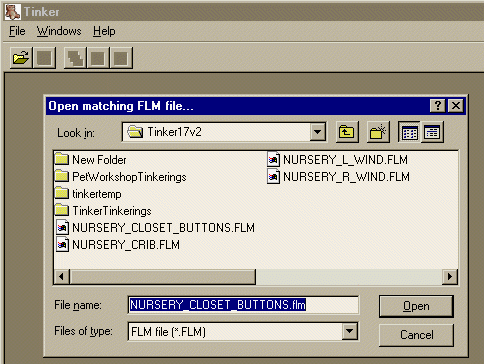Click the Open file toolbar icon in Tinker

pos(21,58)
